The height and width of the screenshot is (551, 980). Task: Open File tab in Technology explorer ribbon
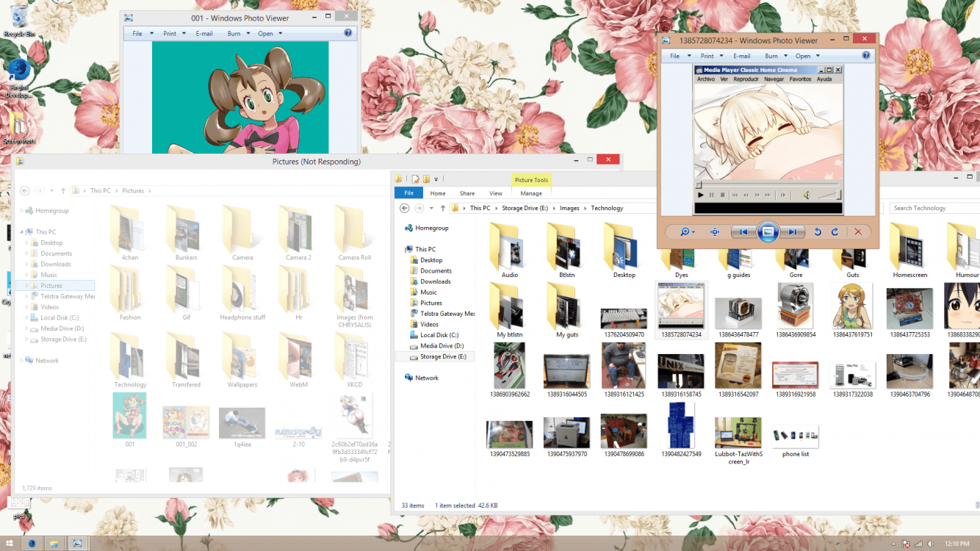tap(408, 193)
